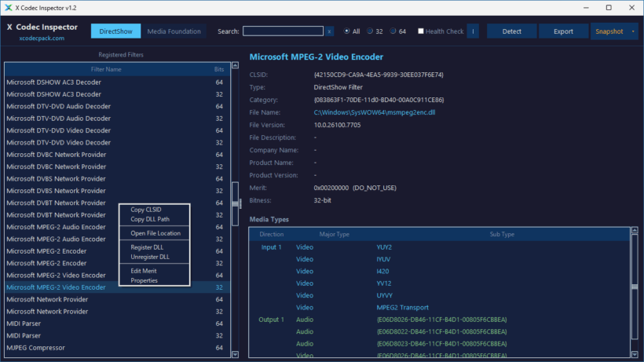Switch to the DirectShow tab

115,31
